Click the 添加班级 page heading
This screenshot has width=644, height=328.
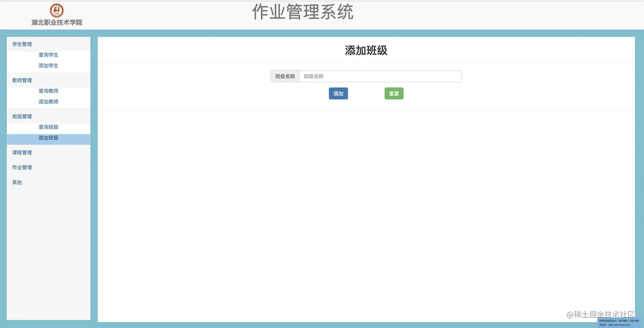coord(366,50)
